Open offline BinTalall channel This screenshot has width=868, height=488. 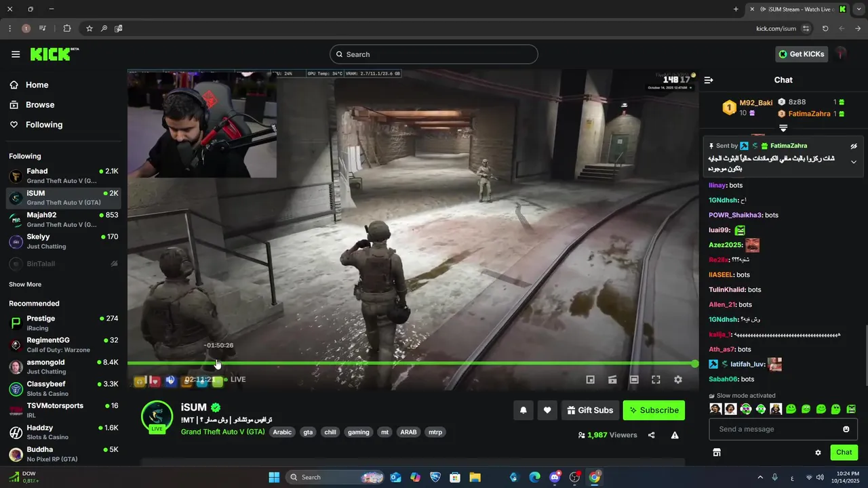click(64, 263)
